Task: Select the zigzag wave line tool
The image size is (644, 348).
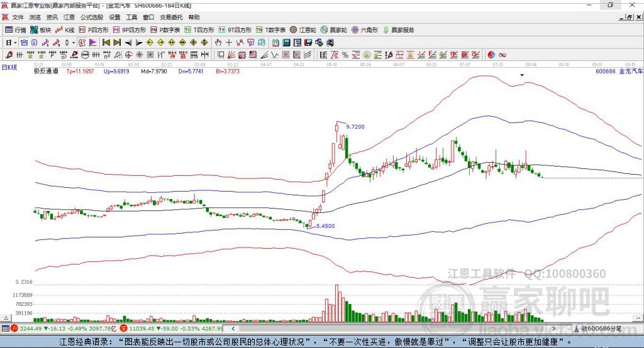Action: pos(275,55)
